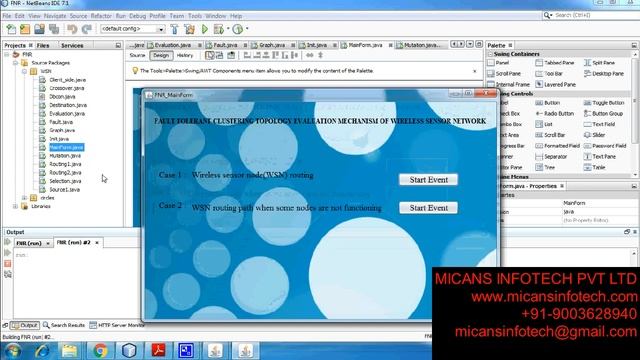The height and width of the screenshot is (360, 640).
Task: Click the Save All toolbar icon
Action: [x=53, y=29]
